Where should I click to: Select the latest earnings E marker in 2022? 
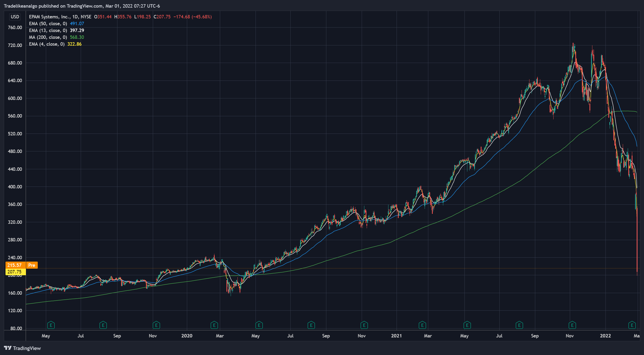(632, 325)
